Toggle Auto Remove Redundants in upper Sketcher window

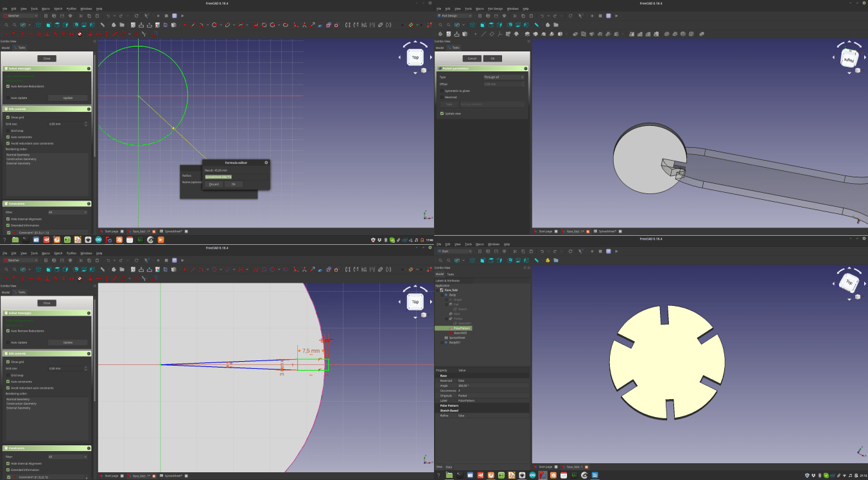[8, 86]
